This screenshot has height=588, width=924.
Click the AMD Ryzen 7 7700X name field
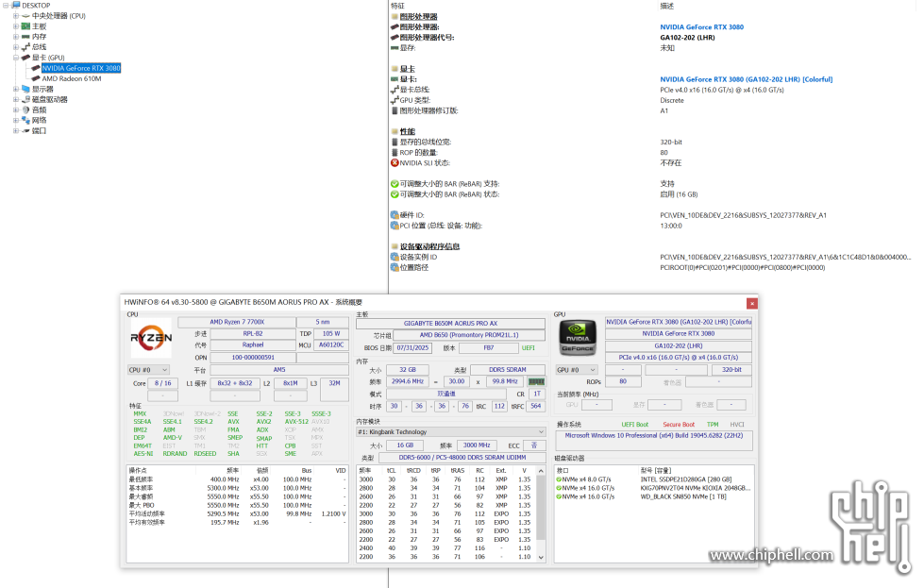click(237, 322)
